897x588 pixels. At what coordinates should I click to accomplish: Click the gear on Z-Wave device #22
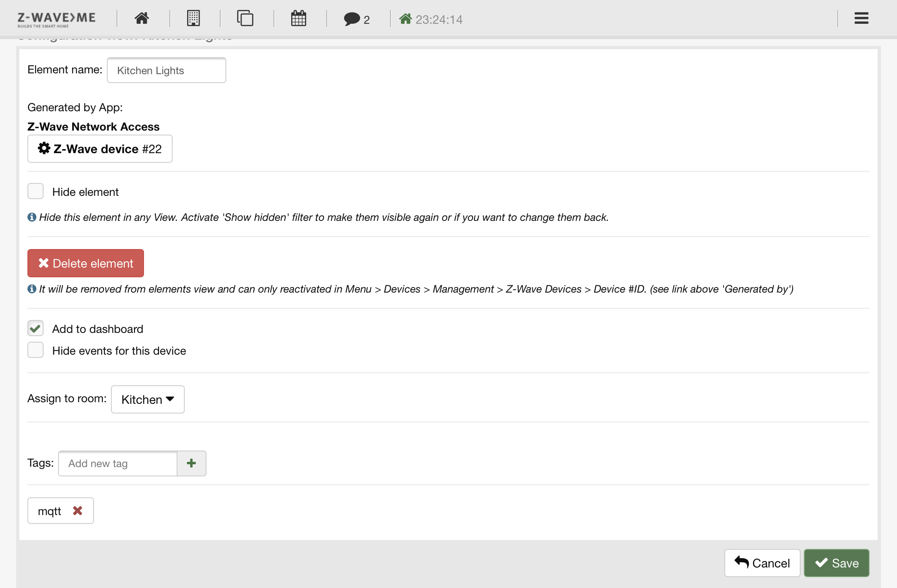point(44,148)
